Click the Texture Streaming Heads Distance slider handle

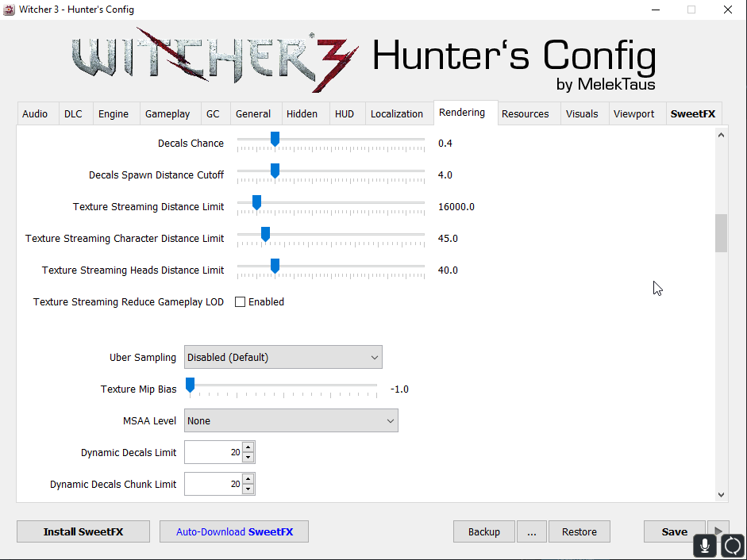[x=275, y=267]
